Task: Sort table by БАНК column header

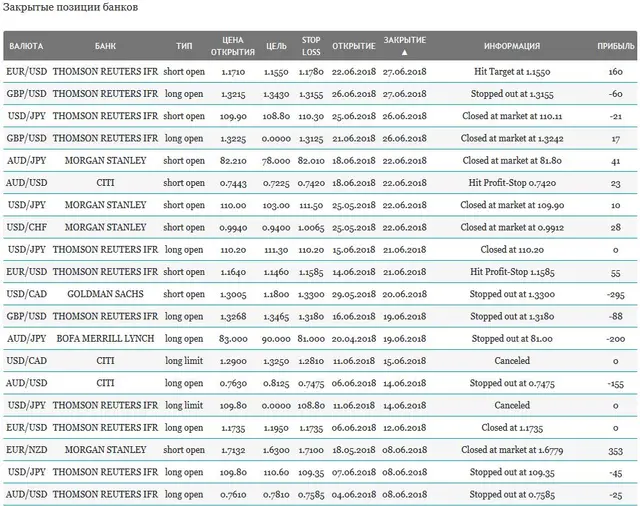Action: (105, 46)
